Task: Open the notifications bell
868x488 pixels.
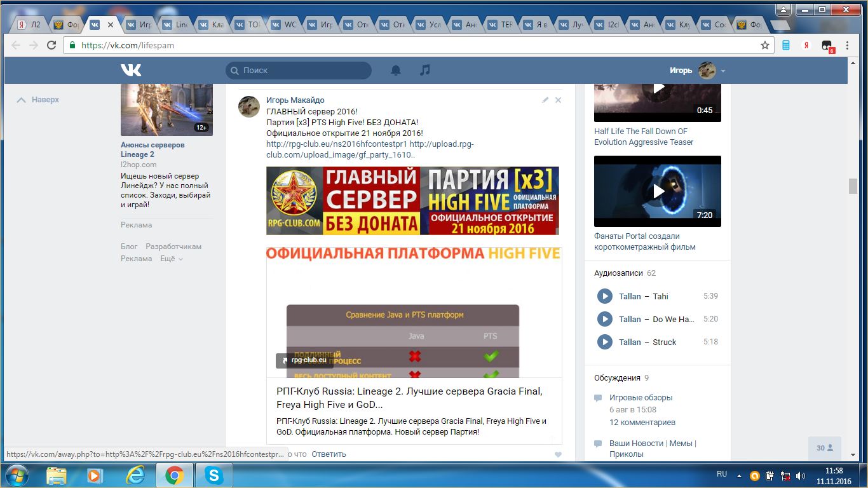Action: click(396, 70)
